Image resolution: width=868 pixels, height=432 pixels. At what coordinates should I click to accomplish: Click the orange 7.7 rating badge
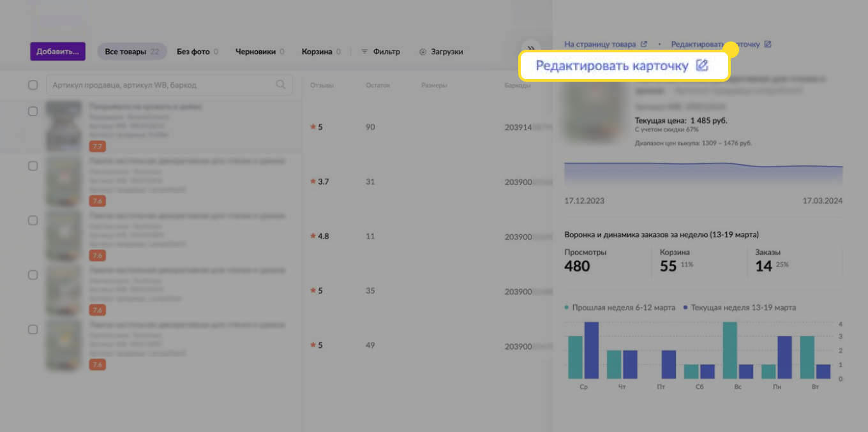(x=97, y=147)
